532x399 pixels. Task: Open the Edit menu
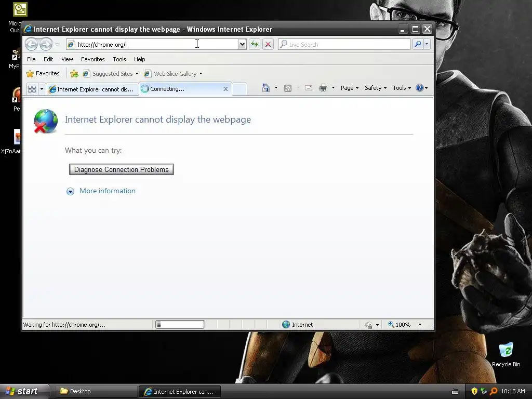coord(48,59)
